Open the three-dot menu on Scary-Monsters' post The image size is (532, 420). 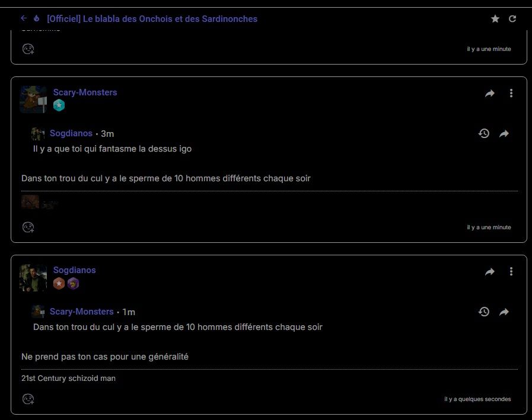pyautogui.click(x=511, y=93)
